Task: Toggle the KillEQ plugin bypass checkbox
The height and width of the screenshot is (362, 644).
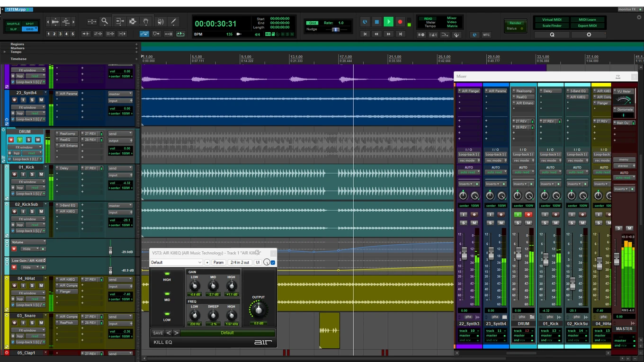Action: coord(273,263)
